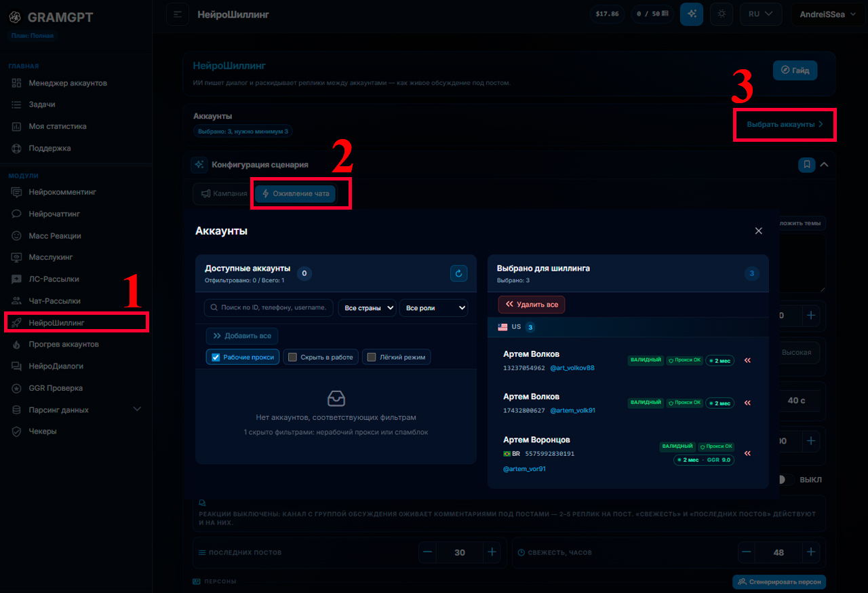Open Чекеры in sidebar
Image resolution: width=868 pixels, height=593 pixels.
(x=43, y=432)
